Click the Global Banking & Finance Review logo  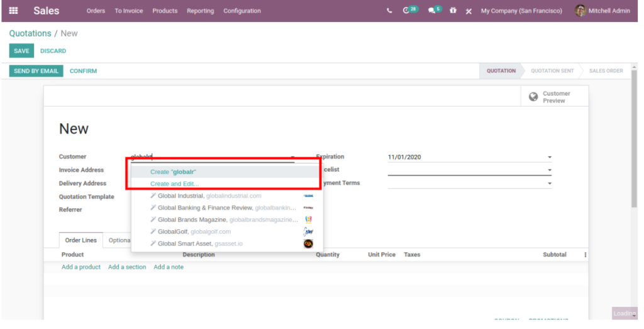pyautogui.click(x=308, y=208)
